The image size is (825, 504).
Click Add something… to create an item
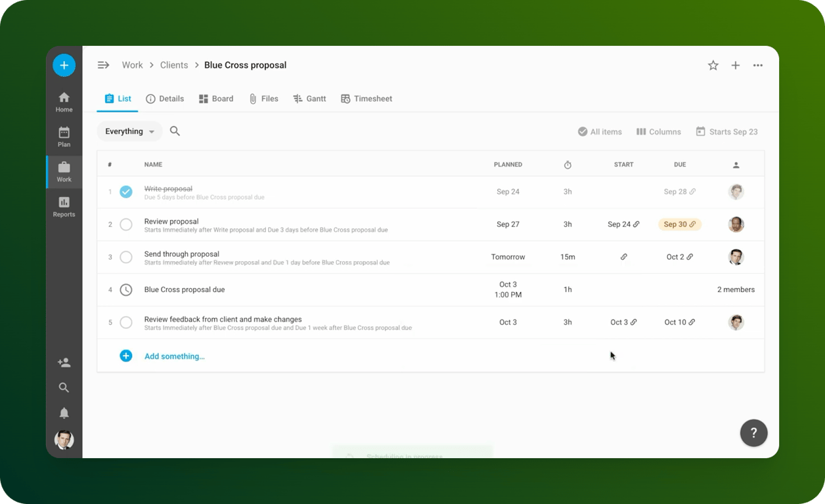175,356
